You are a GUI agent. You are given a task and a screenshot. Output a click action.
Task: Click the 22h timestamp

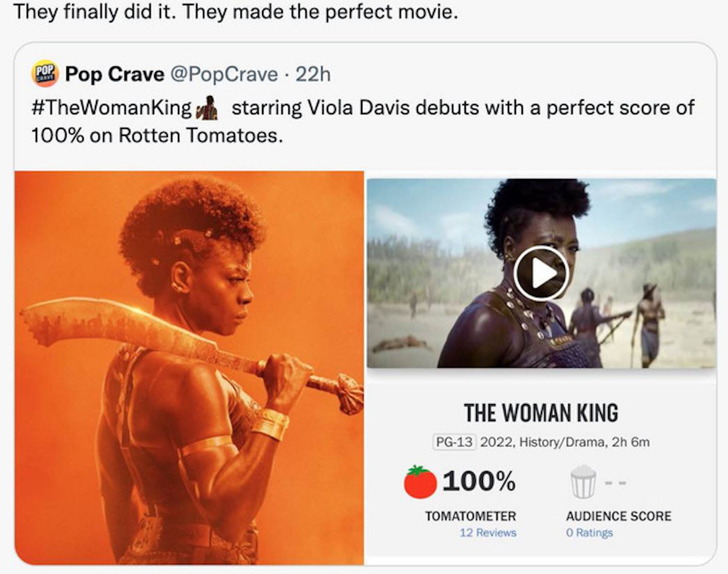(313, 74)
